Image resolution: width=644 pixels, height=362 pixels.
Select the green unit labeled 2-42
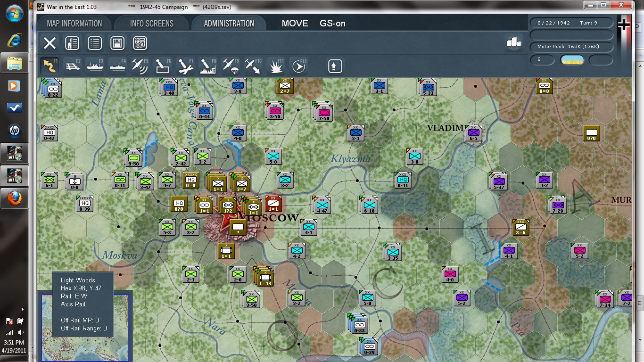pyautogui.click(x=181, y=158)
